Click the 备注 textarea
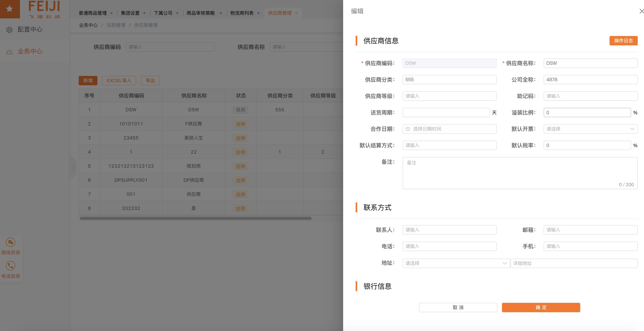Viewport: 644px width, 331px height. click(520, 173)
